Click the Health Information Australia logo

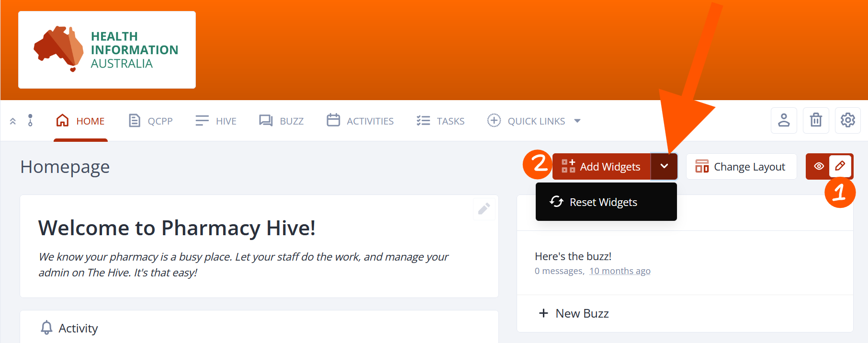tap(107, 50)
